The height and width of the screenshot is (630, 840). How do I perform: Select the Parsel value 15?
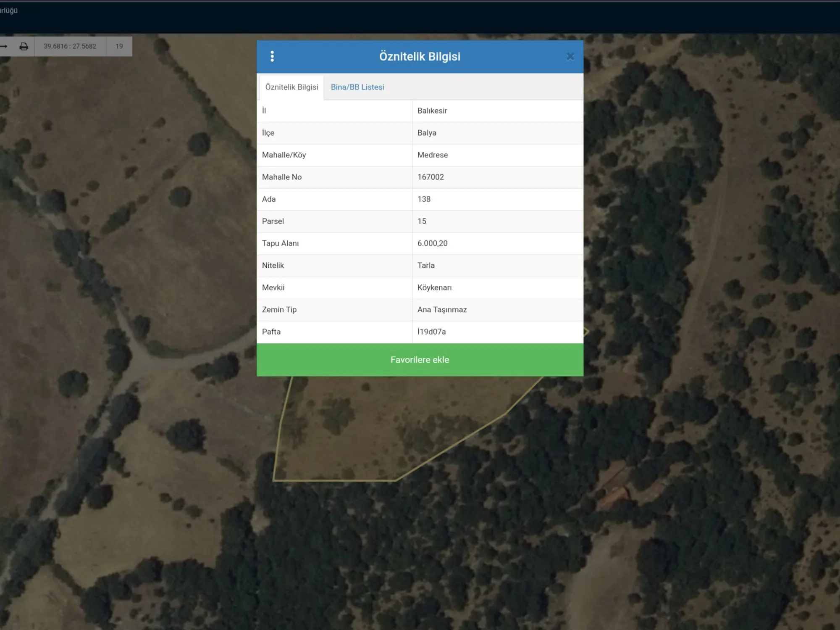click(x=422, y=221)
